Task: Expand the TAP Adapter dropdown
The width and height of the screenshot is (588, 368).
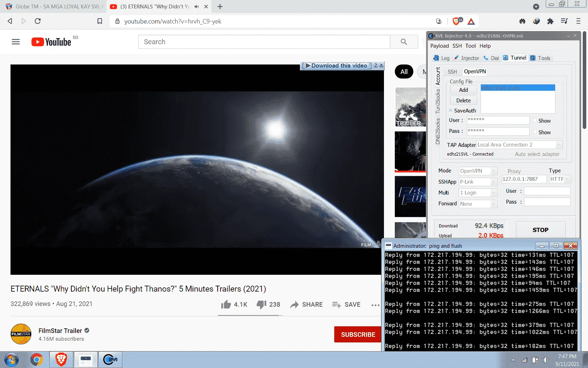Action: pos(559,145)
